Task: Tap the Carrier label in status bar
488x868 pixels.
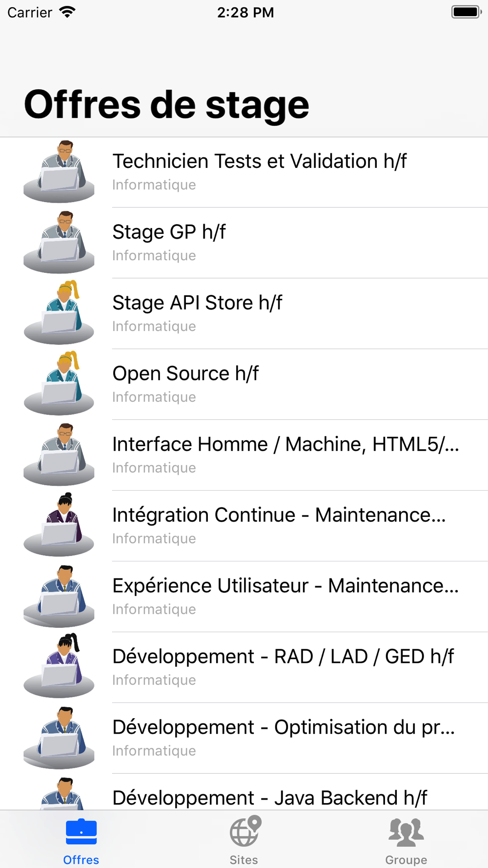Action: 30,12
